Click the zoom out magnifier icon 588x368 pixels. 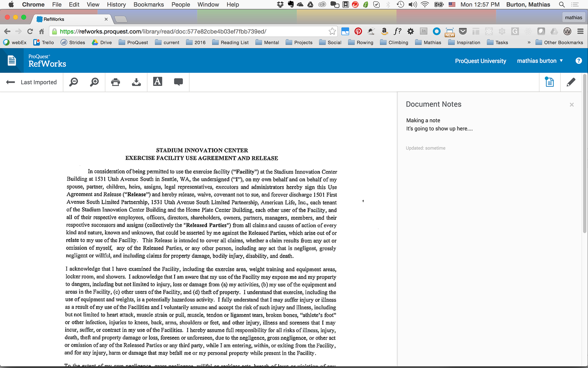(x=73, y=82)
